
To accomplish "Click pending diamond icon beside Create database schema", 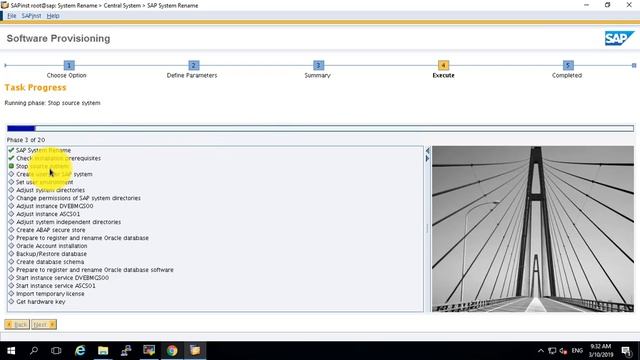I will [x=11, y=262].
